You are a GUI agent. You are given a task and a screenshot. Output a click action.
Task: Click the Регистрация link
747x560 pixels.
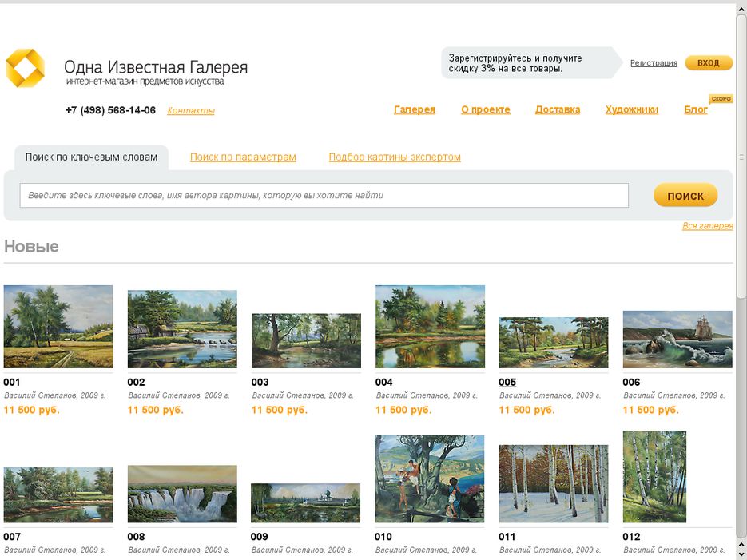(x=654, y=63)
